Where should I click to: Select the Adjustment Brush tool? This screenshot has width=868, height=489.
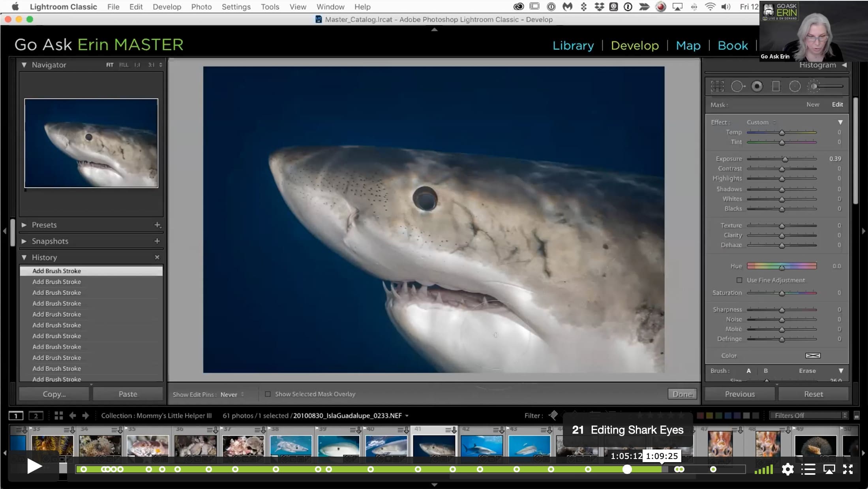coord(825,86)
